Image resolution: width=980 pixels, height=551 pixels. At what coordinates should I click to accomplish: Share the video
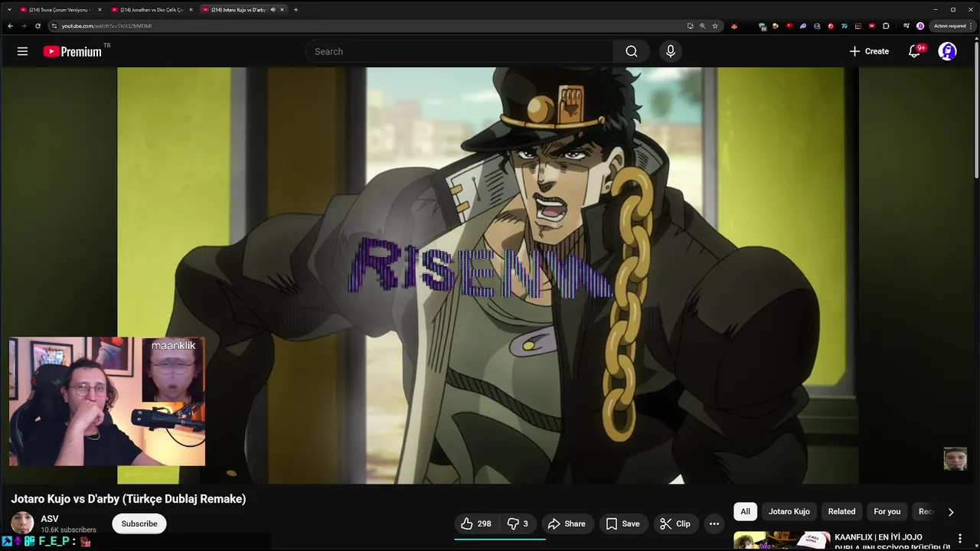point(567,523)
